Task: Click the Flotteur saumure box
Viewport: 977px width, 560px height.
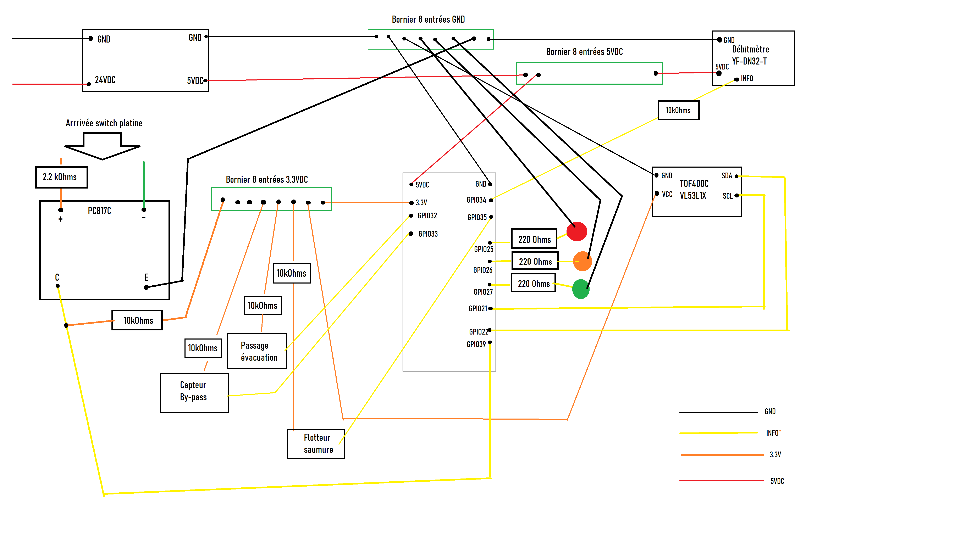Action: (316, 443)
